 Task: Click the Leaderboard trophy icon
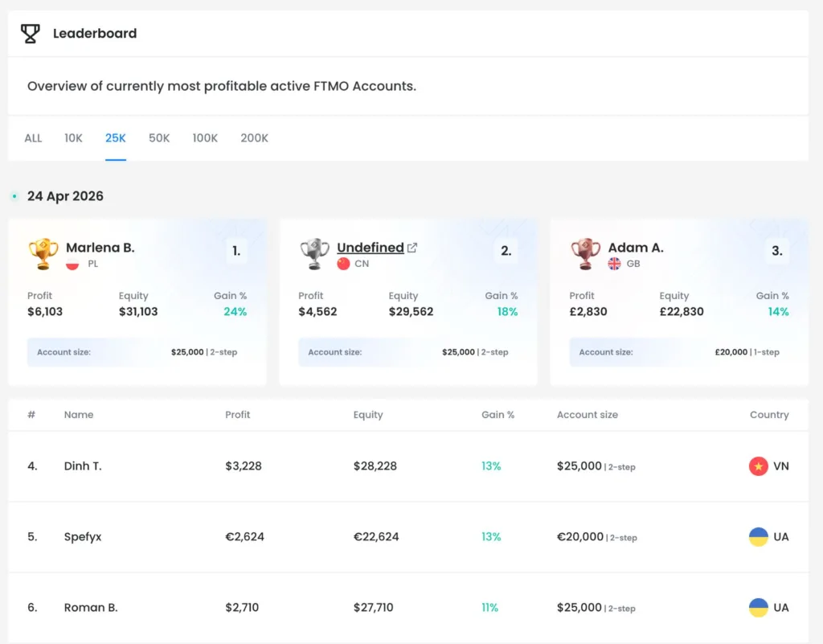pyautogui.click(x=30, y=33)
